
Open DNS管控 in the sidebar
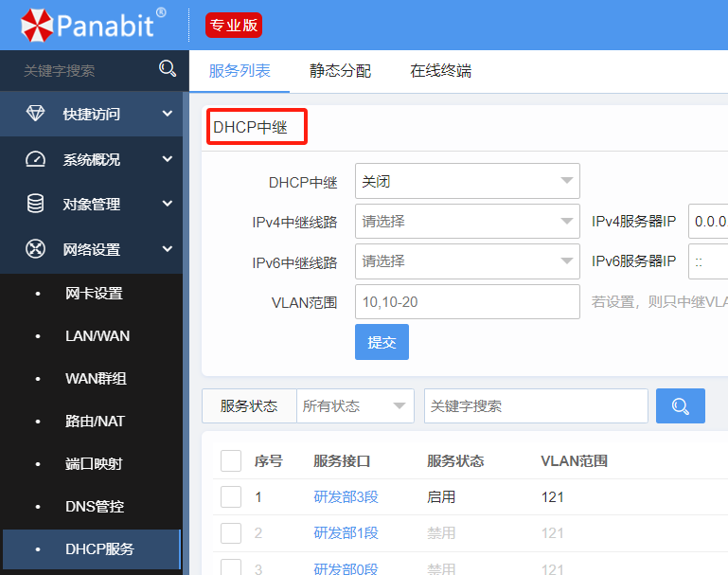click(x=95, y=506)
